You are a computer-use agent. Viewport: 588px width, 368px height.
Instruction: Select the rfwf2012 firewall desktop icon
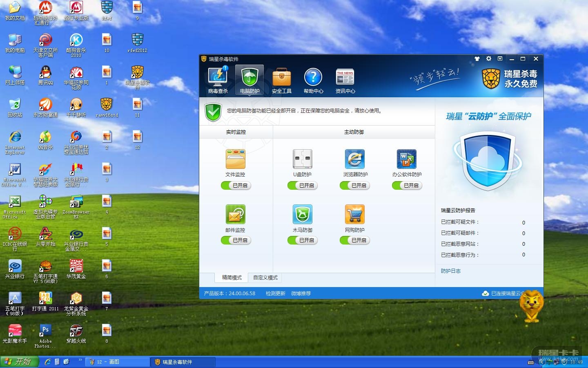(137, 43)
